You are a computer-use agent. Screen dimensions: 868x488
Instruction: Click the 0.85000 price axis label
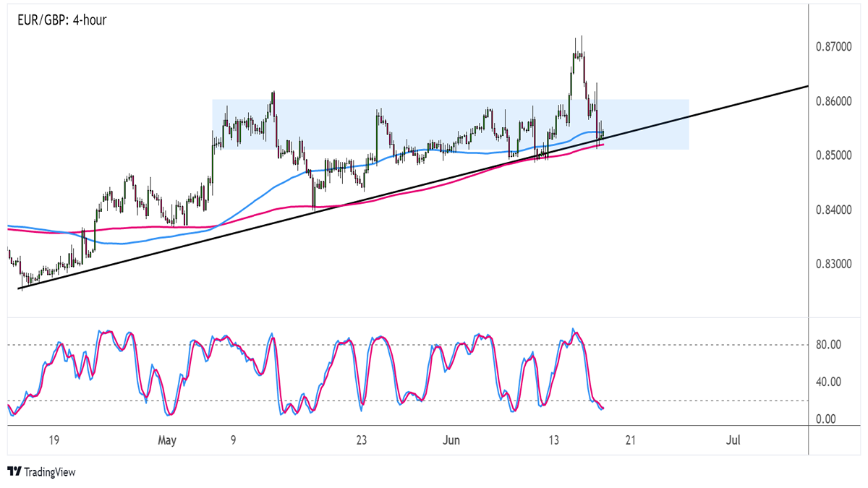[833, 155]
